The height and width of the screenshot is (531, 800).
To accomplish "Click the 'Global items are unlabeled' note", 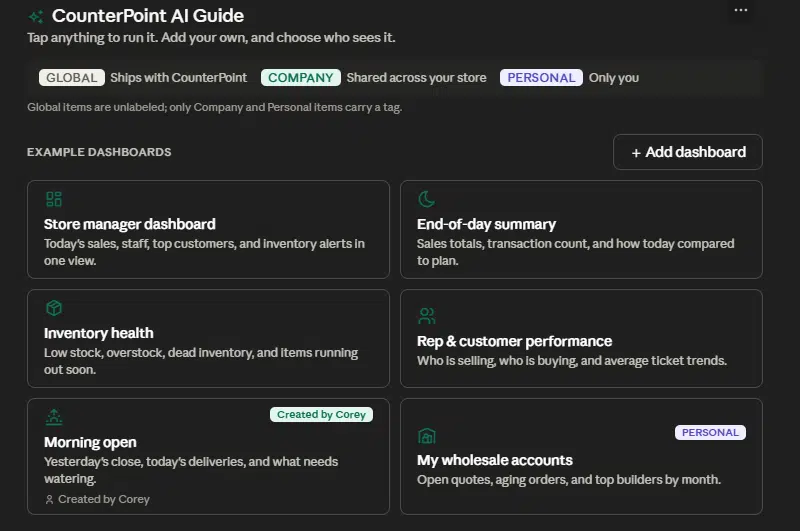I will coord(214,107).
